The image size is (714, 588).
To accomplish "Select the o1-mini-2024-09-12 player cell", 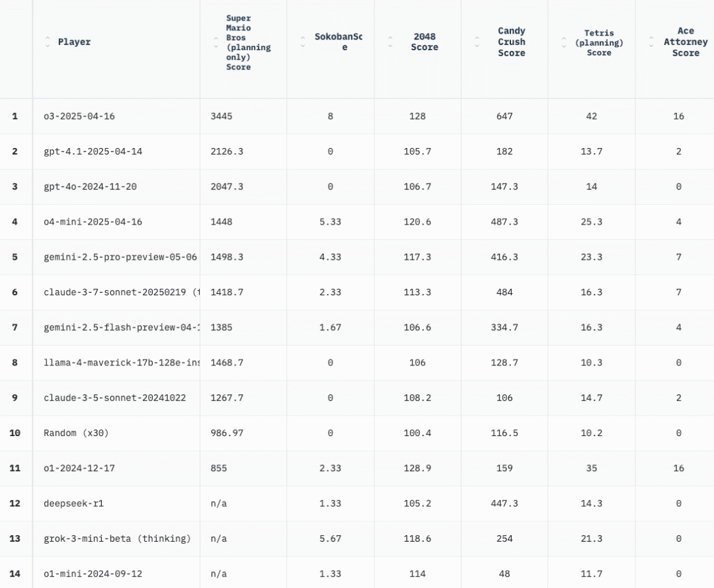I will click(116, 573).
